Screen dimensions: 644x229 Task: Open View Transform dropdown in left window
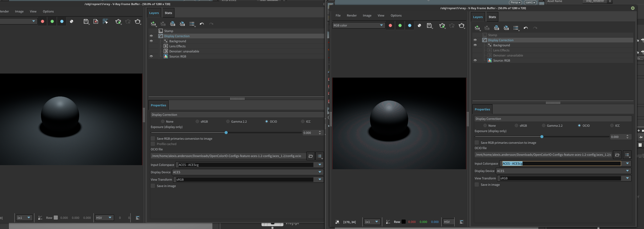coord(320,179)
